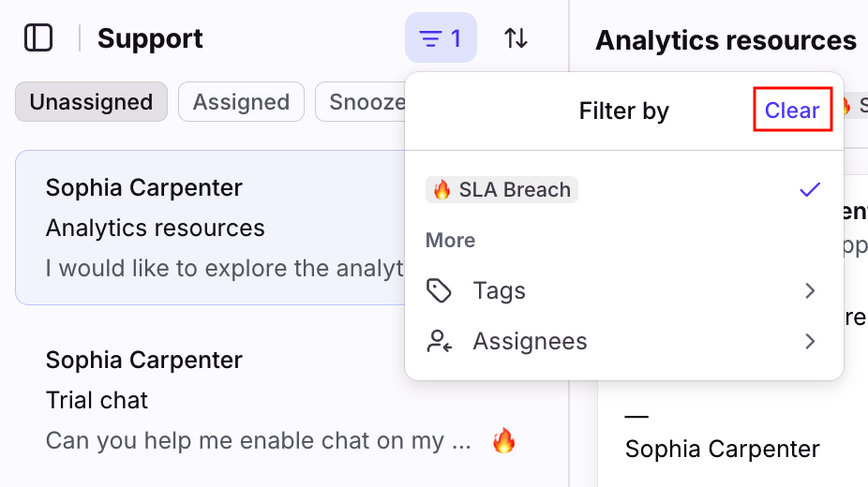868x487 pixels.
Task: Open the Assignees filter menu item
Action: [x=530, y=341]
